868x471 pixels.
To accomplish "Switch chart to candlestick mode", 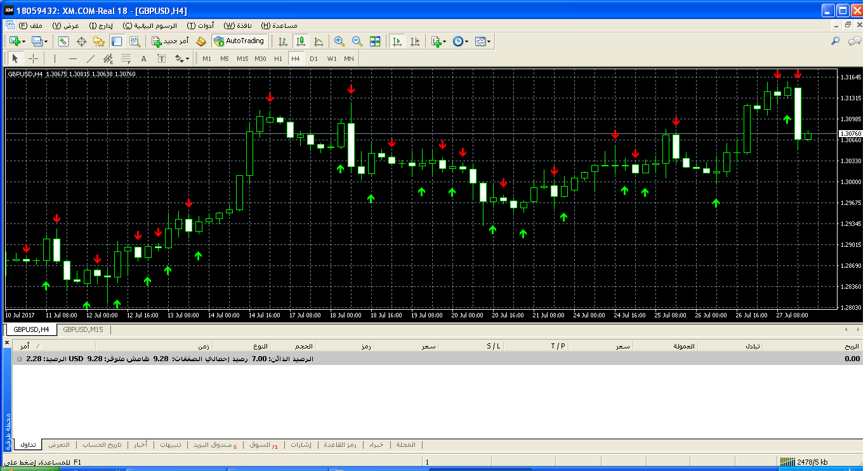I will point(301,41).
